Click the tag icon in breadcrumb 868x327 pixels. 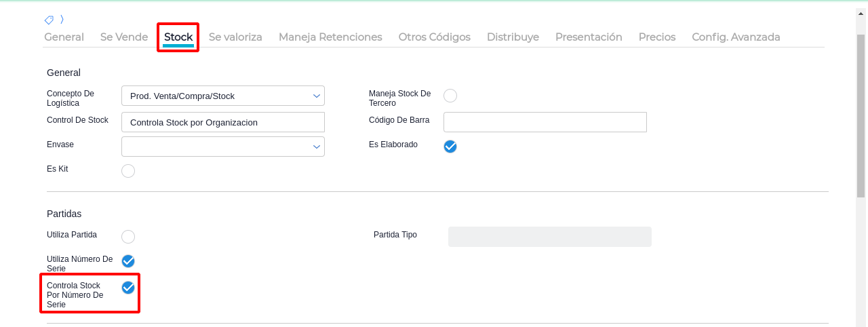pos(49,20)
